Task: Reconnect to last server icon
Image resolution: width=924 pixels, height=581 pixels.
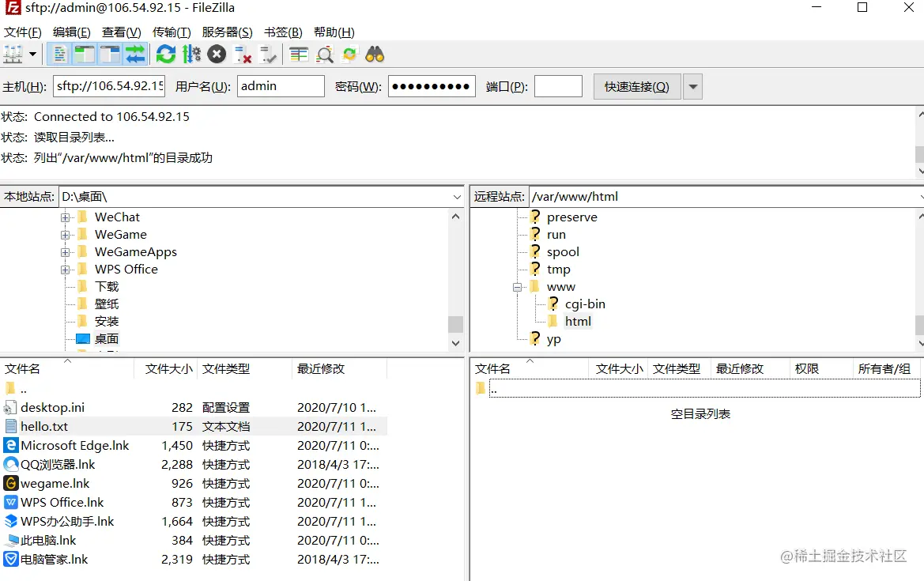Action: (x=267, y=55)
